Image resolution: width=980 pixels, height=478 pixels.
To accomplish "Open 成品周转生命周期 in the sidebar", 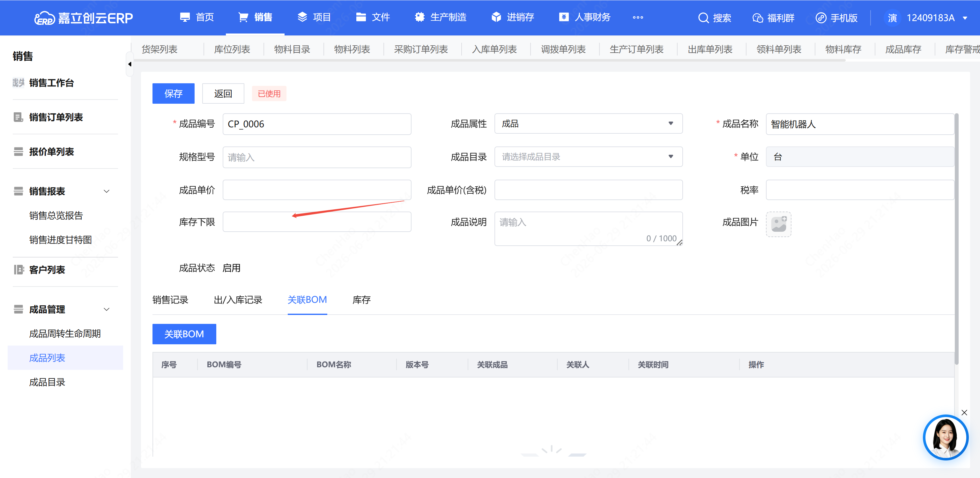I will 65,333.
